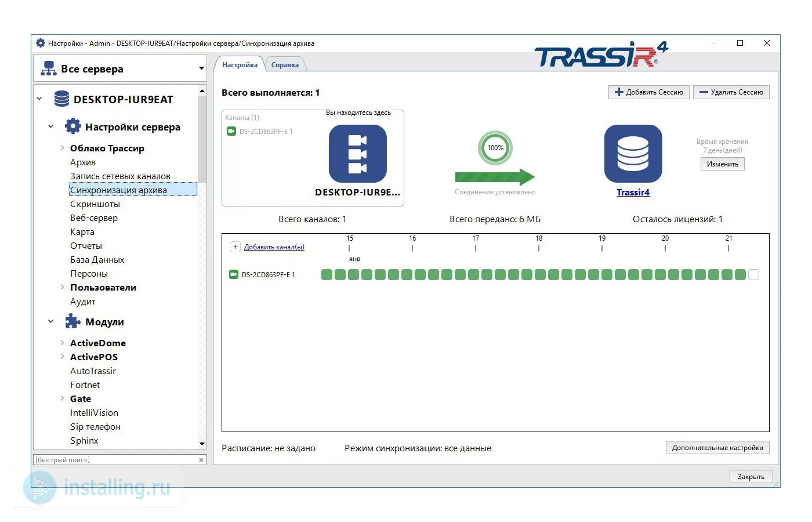Click the first green timeline block
Screen dimensions: 812x522
point(327,275)
